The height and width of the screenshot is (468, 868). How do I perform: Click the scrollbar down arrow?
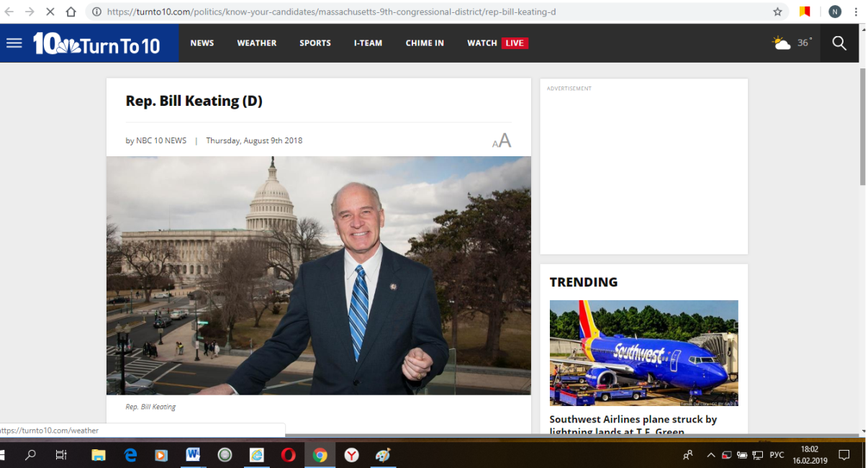[863, 431]
